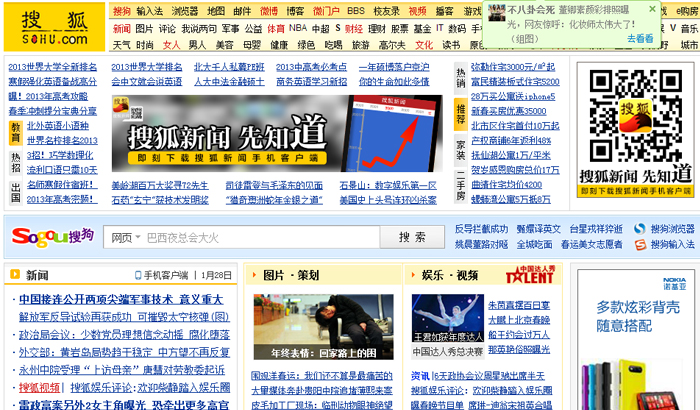Click the 中国达人秀 Talent logo

coord(530,275)
